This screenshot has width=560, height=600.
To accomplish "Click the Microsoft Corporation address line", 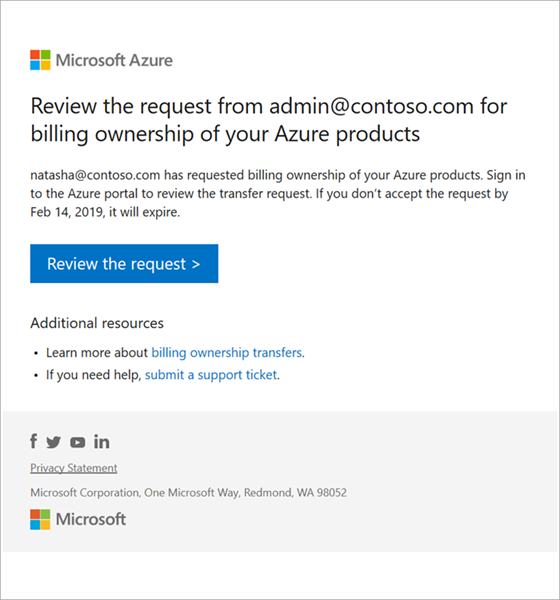I will tap(189, 492).
